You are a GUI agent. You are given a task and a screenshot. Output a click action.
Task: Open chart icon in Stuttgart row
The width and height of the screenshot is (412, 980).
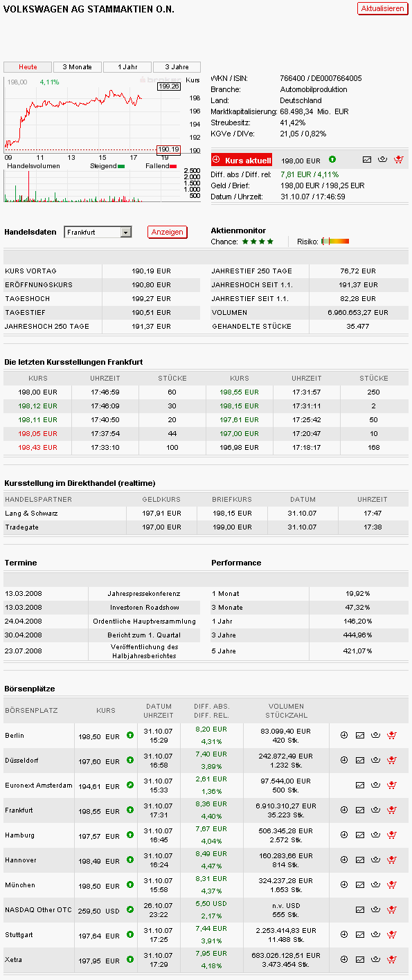[360, 935]
